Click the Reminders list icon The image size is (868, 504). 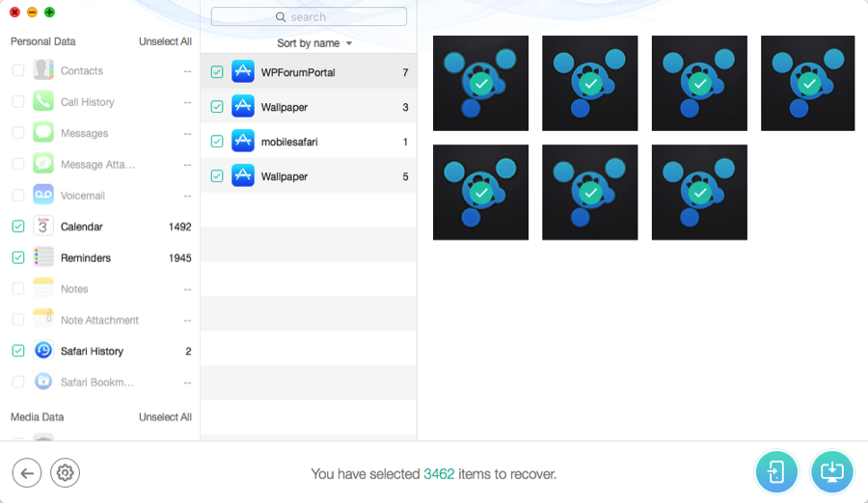[x=43, y=257]
